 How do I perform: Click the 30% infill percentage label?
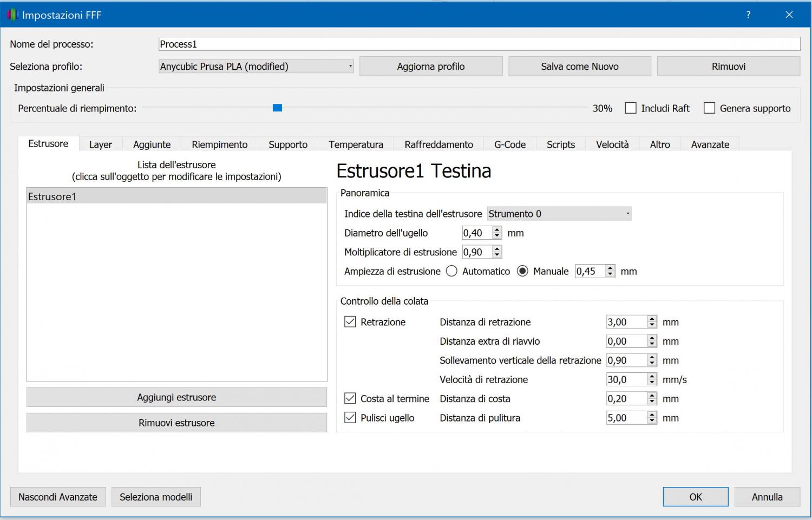click(x=603, y=108)
